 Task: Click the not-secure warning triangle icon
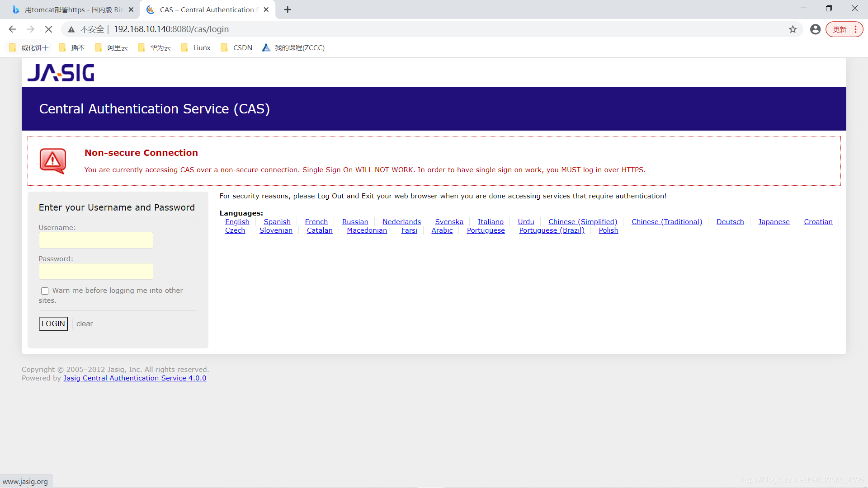pyautogui.click(x=71, y=29)
